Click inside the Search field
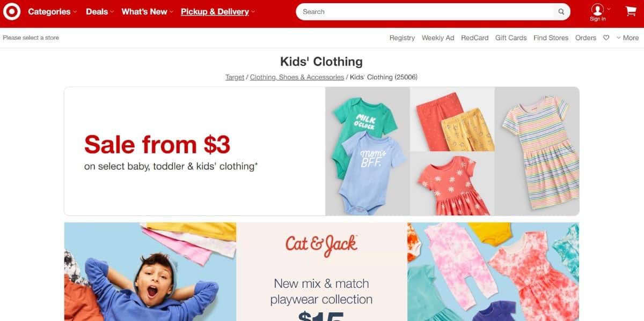 point(425,12)
